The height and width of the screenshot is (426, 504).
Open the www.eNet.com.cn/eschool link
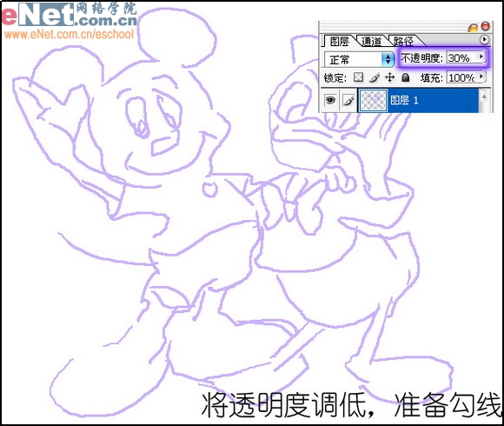69,34
